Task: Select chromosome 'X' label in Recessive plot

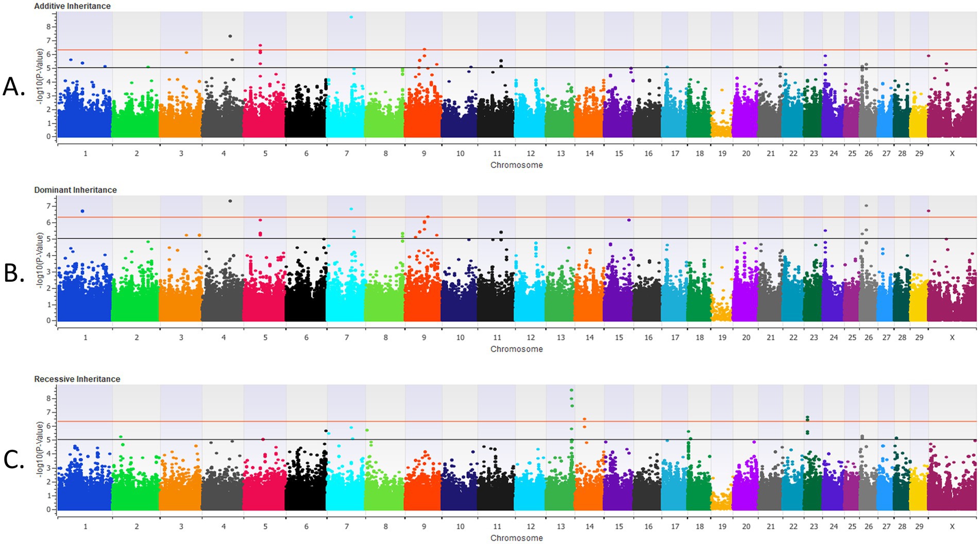Action: [952, 526]
